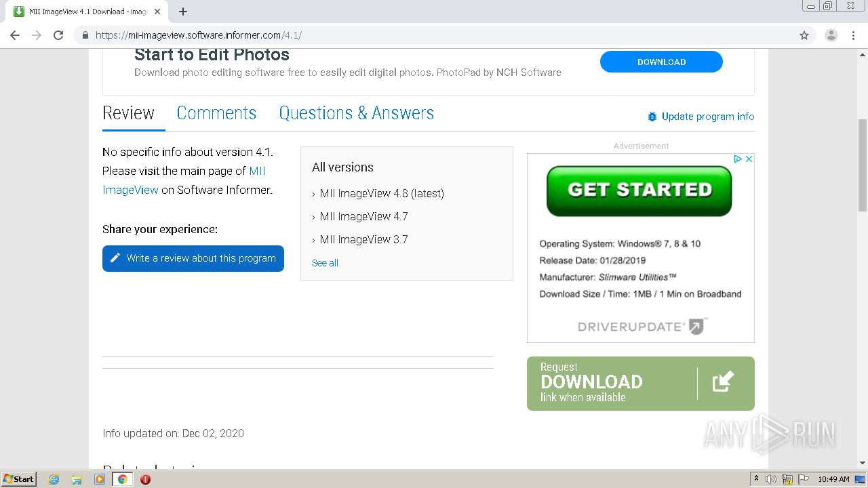The width and height of the screenshot is (868, 488).
Task: Click the address bar URL field
Action: [434, 35]
